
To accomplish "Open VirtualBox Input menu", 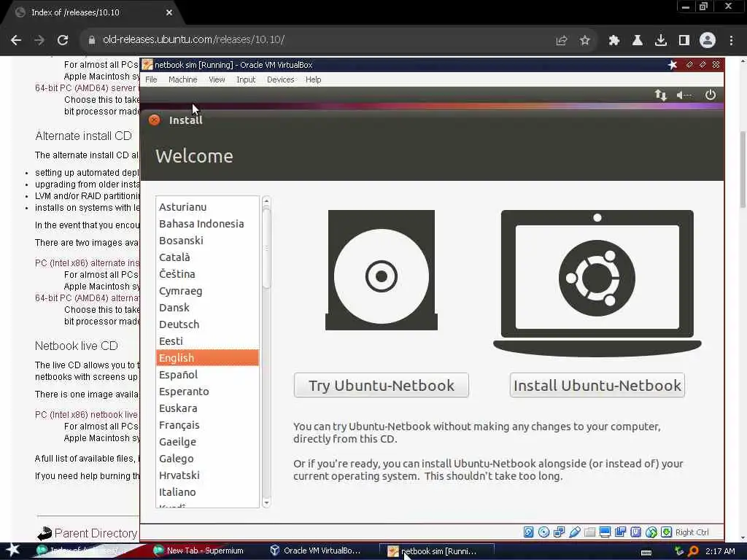I will (246, 79).
